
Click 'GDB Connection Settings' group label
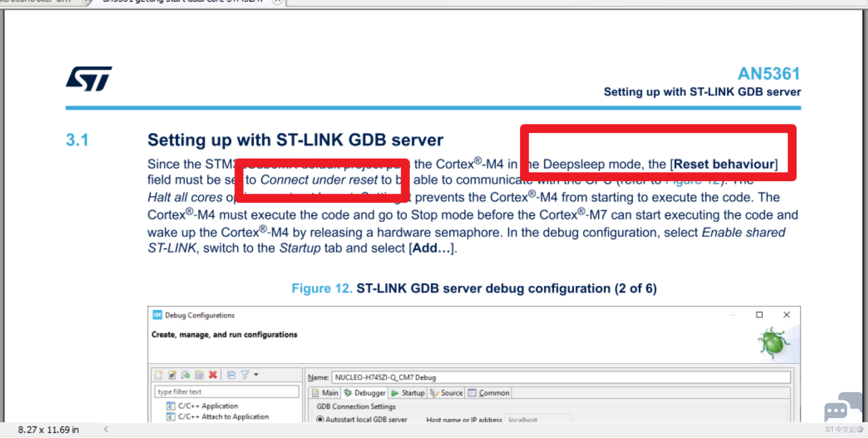click(356, 406)
